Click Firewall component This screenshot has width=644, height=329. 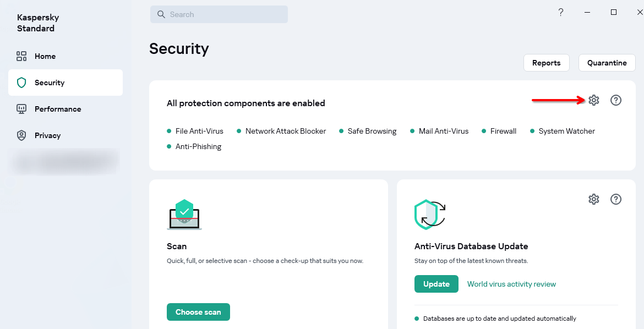499,131
